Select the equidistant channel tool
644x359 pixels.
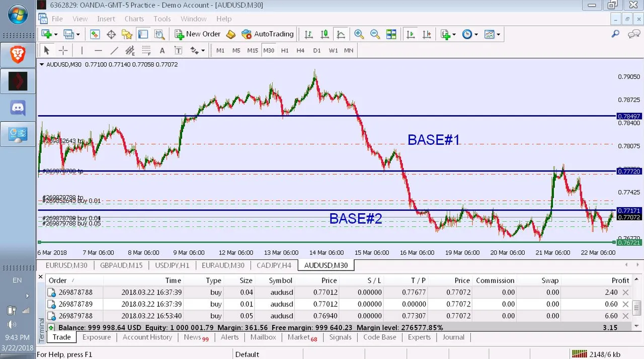[x=130, y=50]
